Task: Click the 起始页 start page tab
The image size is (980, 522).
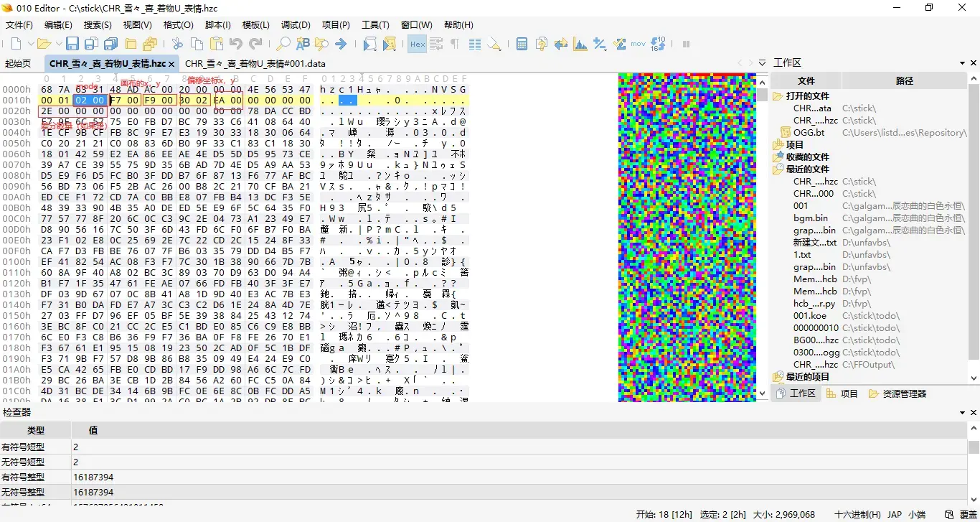Action: click(18, 63)
